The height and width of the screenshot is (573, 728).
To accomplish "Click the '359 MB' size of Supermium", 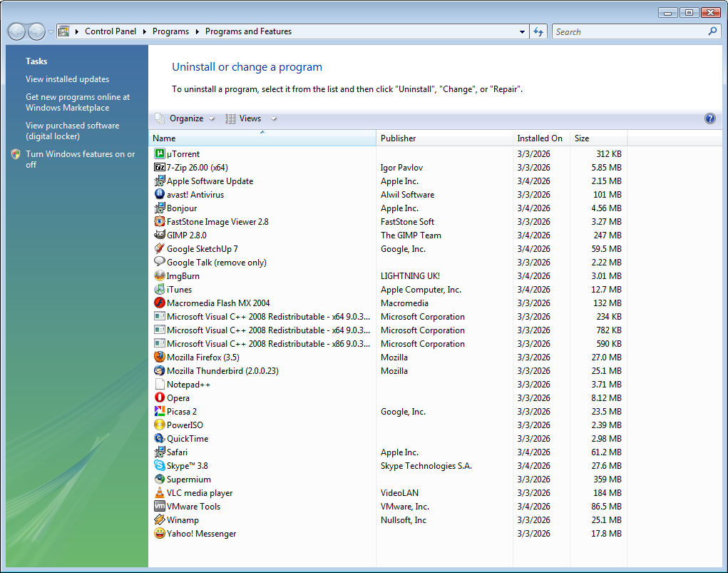I will (x=607, y=479).
